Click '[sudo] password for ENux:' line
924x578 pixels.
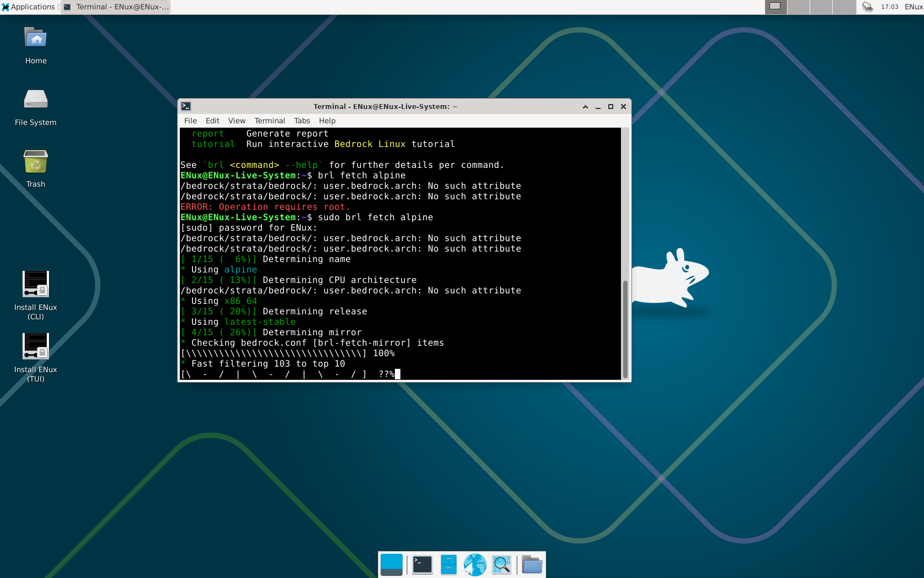point(249,228)
